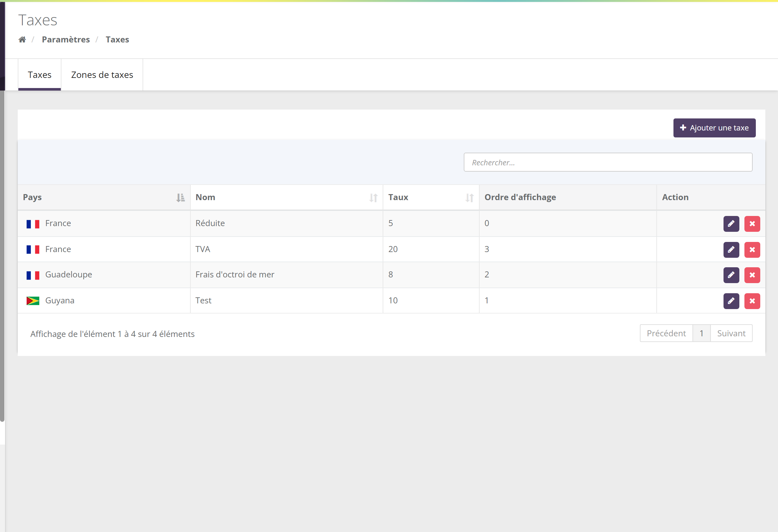778x532 pixels.
Task: Switch to Zones de taxes tab
Action: click(x=102, y=75)
